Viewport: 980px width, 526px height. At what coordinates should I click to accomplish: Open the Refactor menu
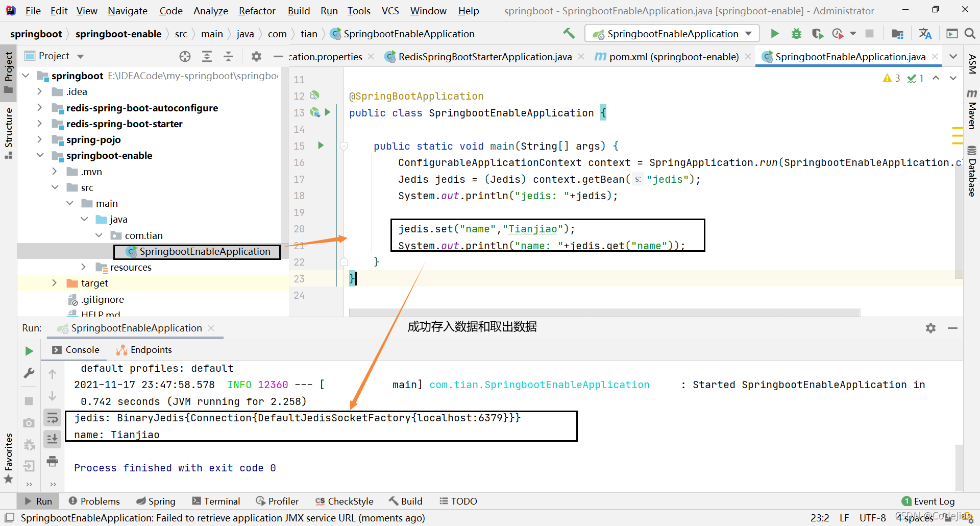pos(257,11)
